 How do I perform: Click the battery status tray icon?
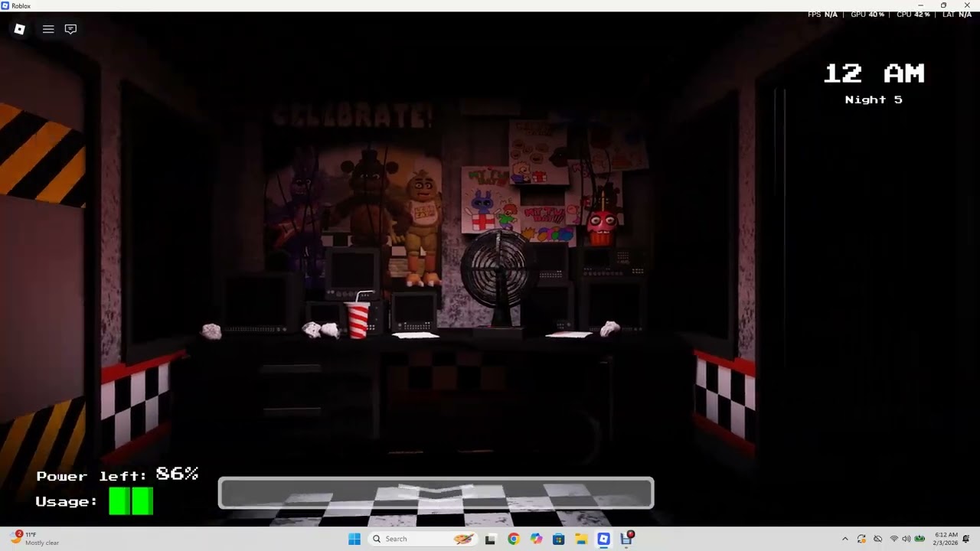pyautogui.click(x=920, y=539)
